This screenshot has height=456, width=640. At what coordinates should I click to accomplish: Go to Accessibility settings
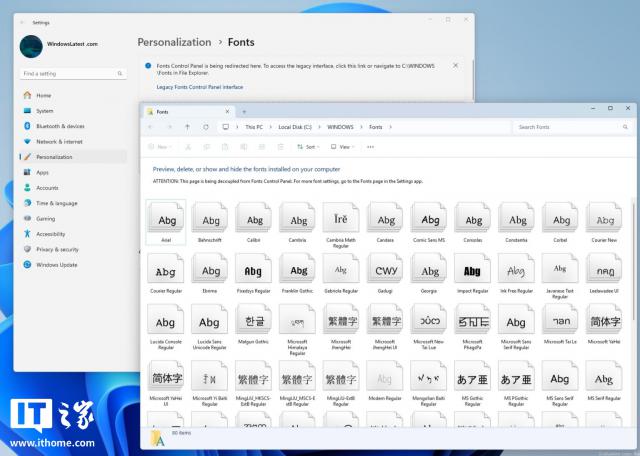[50, 234]
